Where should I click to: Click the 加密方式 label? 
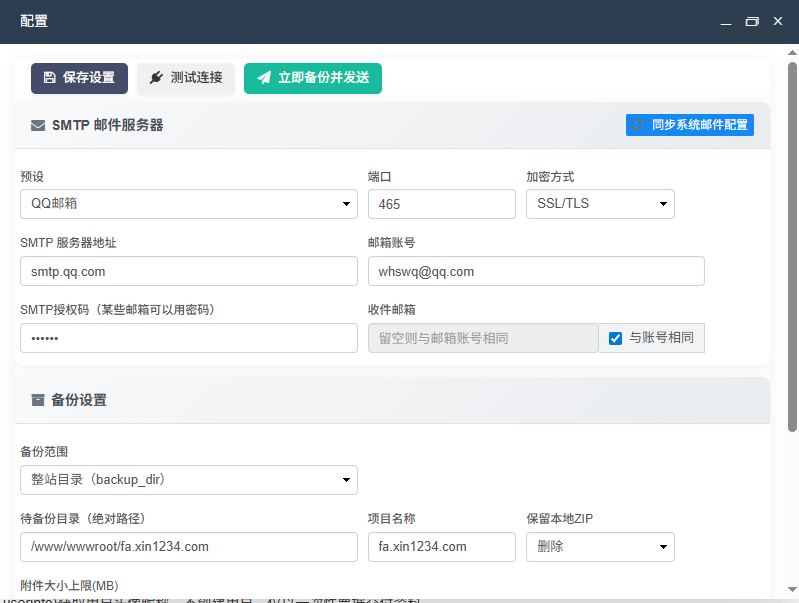coord(550,177)
